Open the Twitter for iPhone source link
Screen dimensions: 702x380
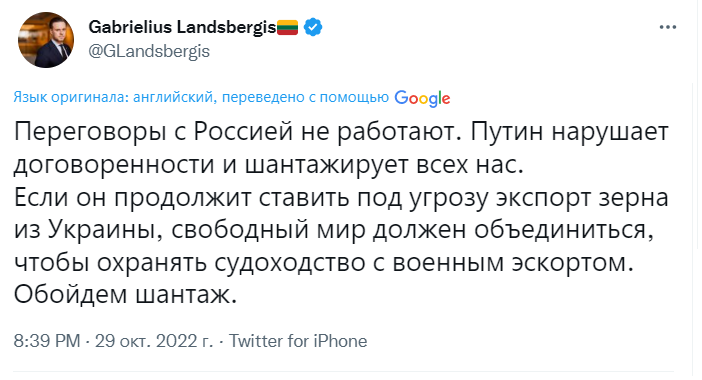point(298,341)
